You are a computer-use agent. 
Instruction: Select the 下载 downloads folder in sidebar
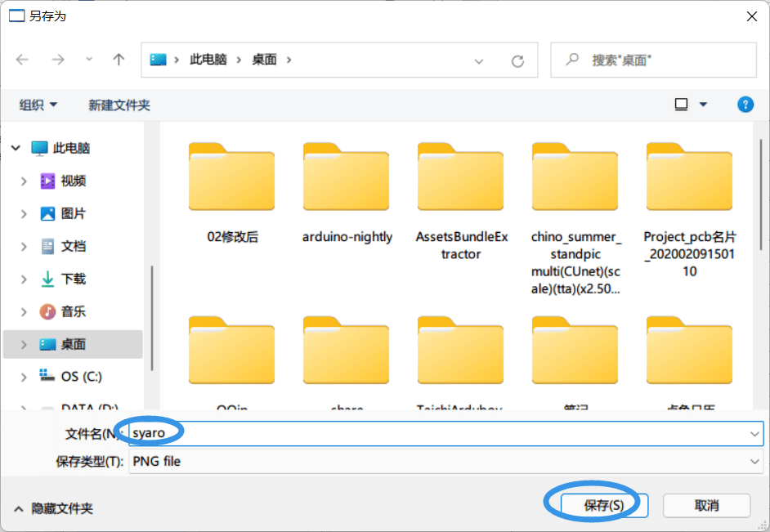(x=73, y=279)
